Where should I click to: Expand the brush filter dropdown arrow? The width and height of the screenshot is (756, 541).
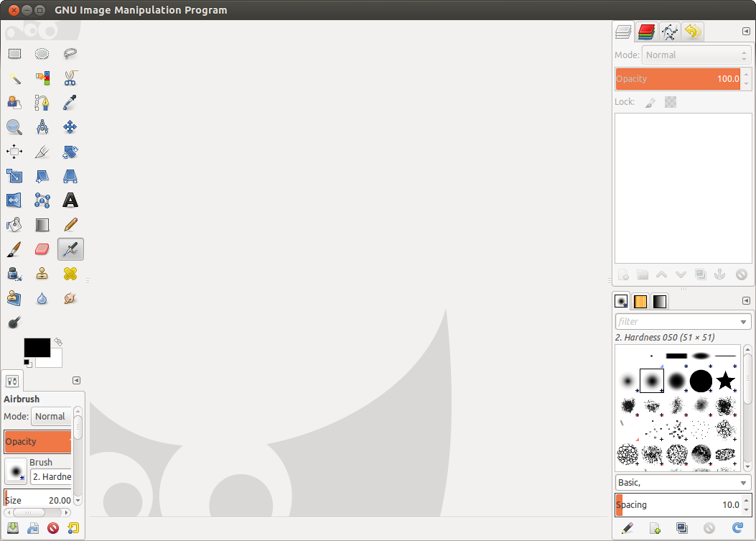coord(743,322)
